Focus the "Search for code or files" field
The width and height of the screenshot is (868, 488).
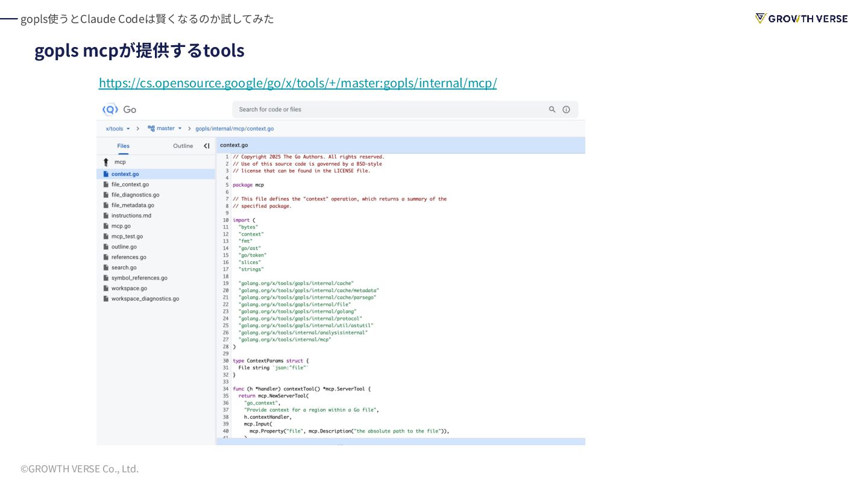pos(405,110)
